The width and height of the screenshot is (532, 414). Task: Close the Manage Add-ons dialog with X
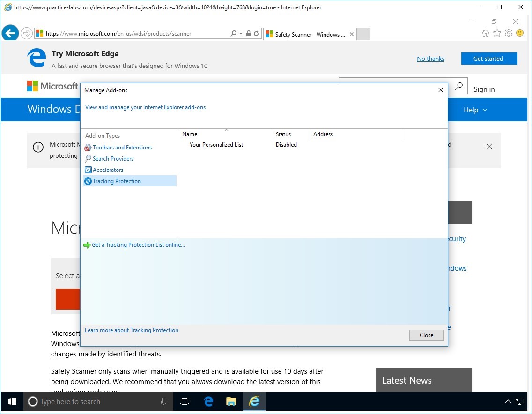440,90
